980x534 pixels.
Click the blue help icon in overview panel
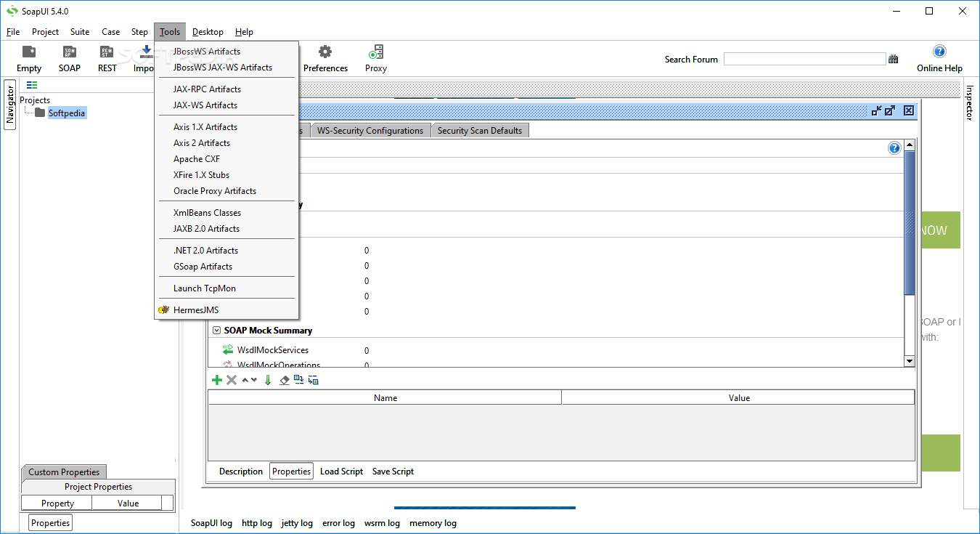point(894,148)
